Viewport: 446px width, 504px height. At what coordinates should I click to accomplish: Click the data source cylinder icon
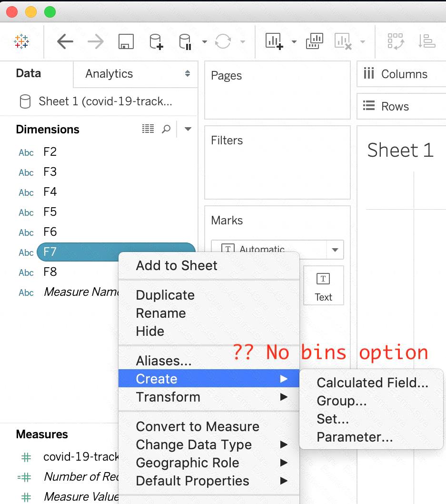[25, 101]
